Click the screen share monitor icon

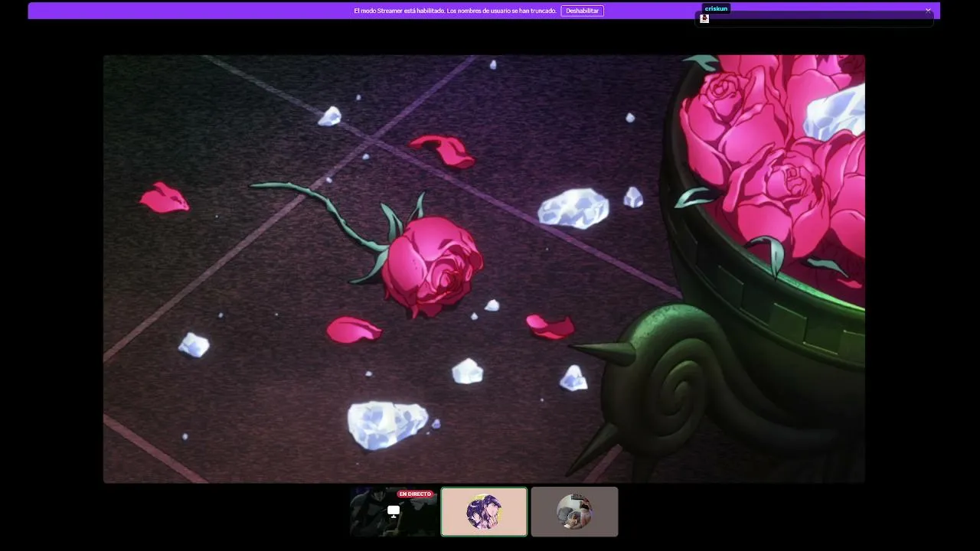tap(394, 511)
